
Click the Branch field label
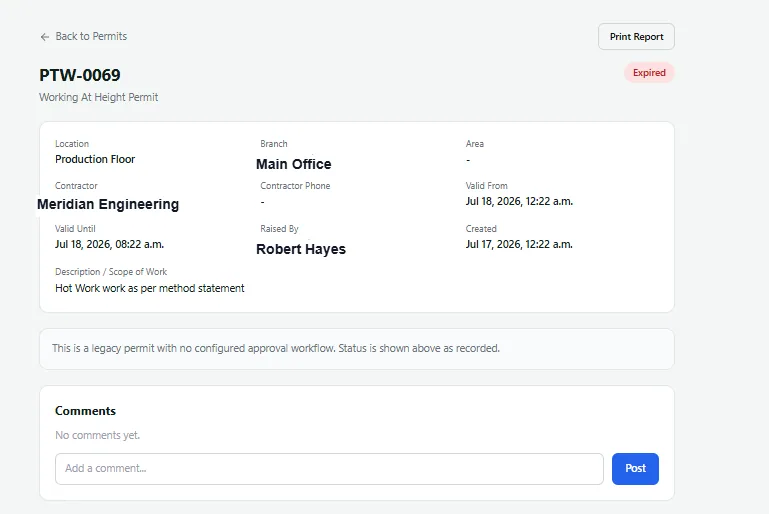[274, 144]
